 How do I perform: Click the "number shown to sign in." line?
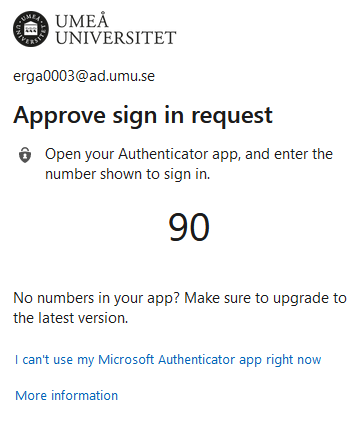pos(128,174)
